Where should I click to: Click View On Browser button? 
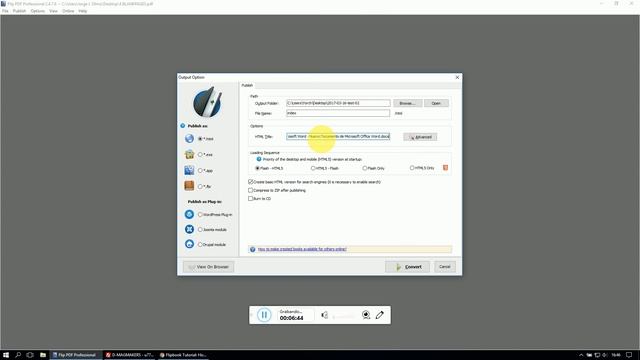(209, 267)
